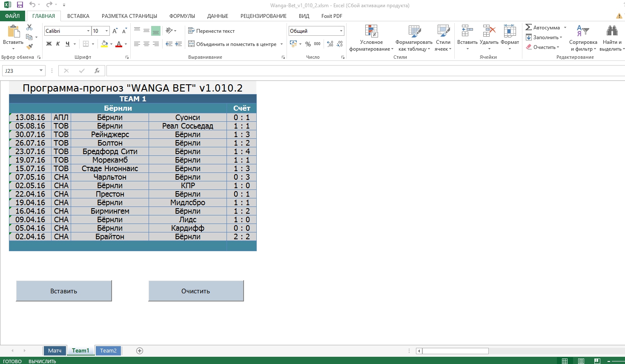The width and height of the screenshot is (625, 364).
Task: Click Find and Select (Найти и выделить)
Action: tap(612, 38)
